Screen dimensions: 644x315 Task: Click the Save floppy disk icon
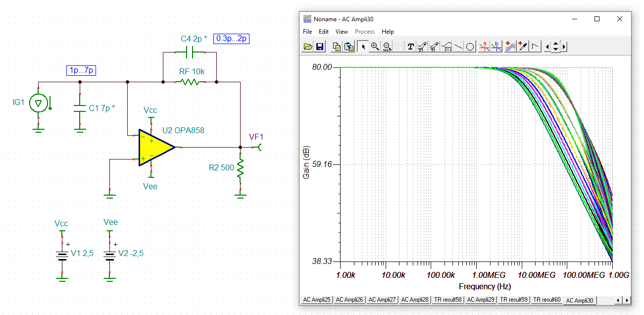320,47
